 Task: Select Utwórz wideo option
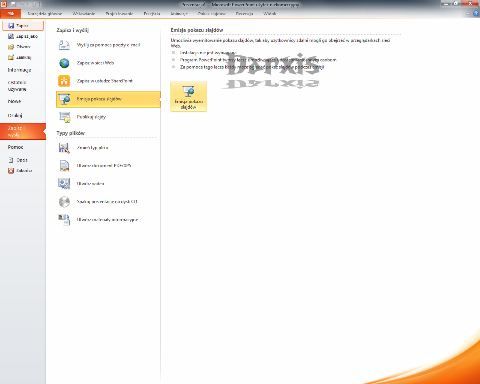point(108,184)
